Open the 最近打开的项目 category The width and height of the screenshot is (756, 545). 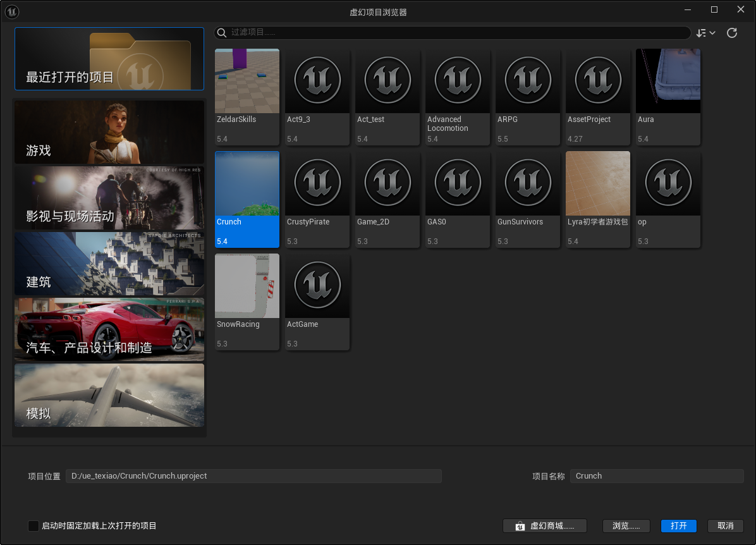coord(109,59)
